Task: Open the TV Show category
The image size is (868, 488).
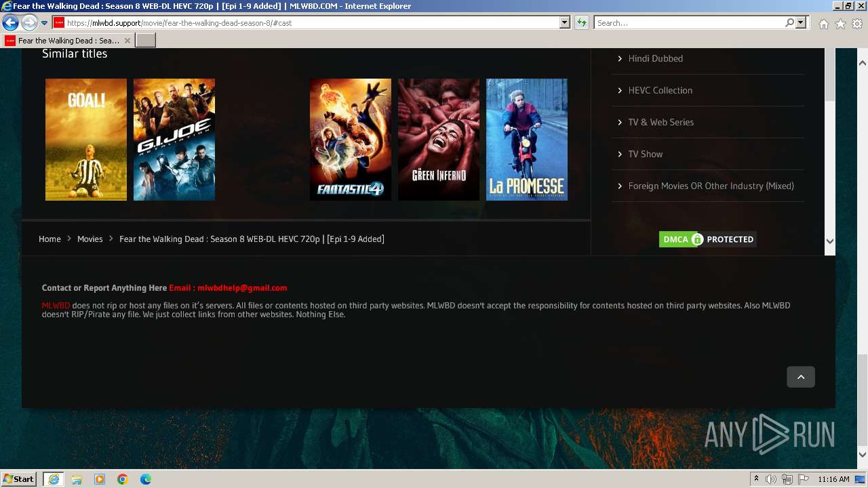Action: (645, 154)
